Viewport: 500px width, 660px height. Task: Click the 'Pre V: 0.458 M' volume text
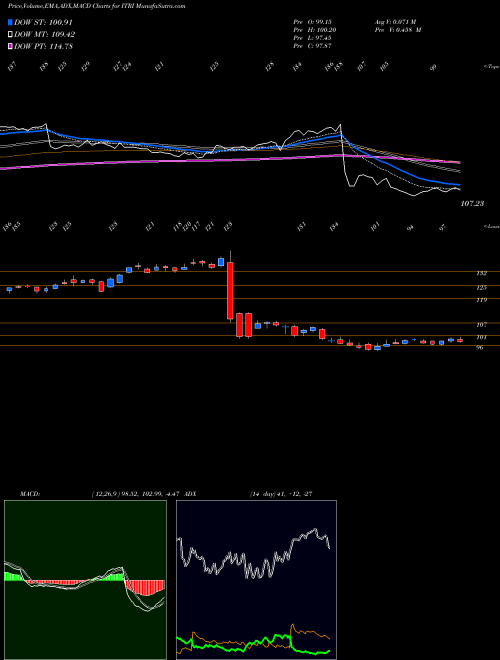pos(398,30)
